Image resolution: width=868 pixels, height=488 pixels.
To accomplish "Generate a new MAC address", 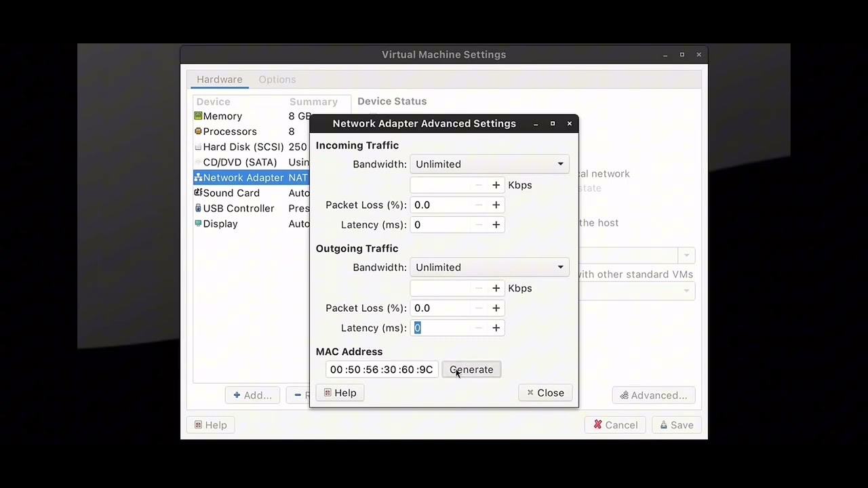I will [471, 369].
